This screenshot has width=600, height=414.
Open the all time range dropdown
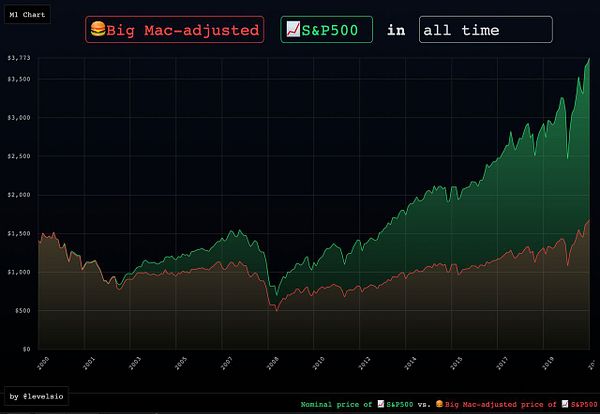tap(486, 29)
